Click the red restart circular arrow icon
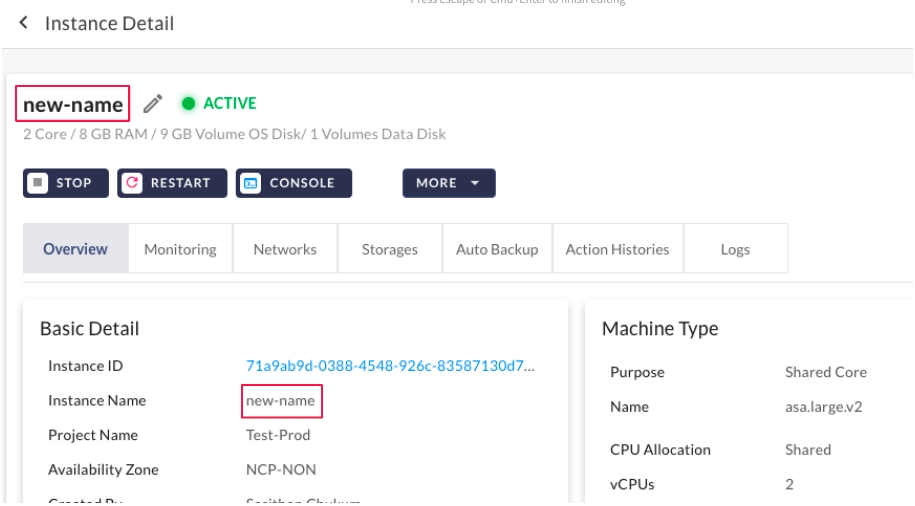The image size is (915, 506). [133, 183]
